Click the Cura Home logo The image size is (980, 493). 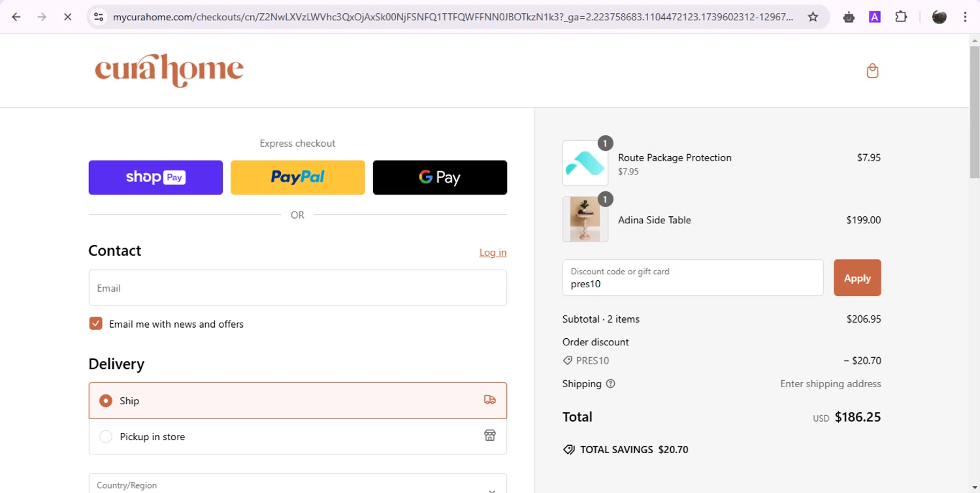tap(169, 71)
